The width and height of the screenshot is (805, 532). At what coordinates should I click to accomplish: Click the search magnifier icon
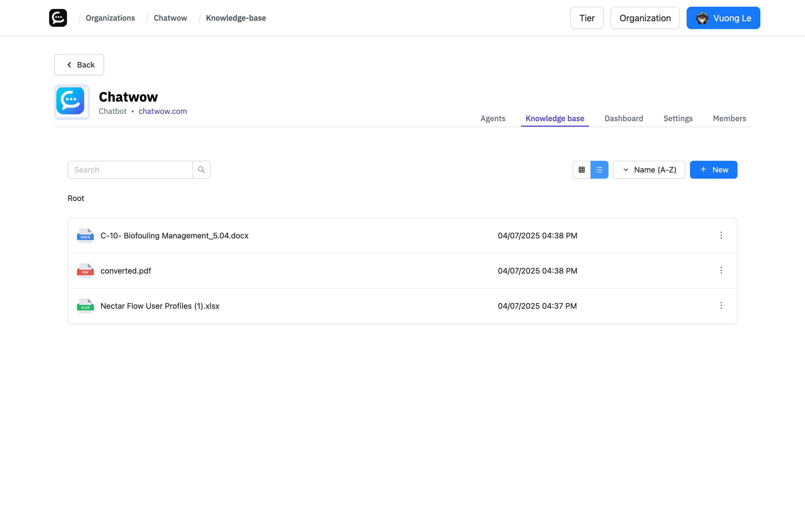(x=202, y=169)
